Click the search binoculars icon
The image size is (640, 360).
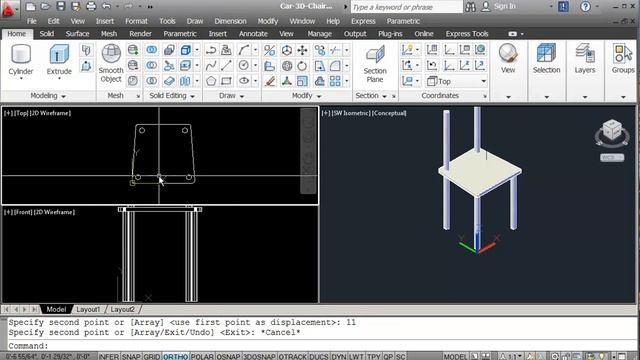tap(470, 7)
